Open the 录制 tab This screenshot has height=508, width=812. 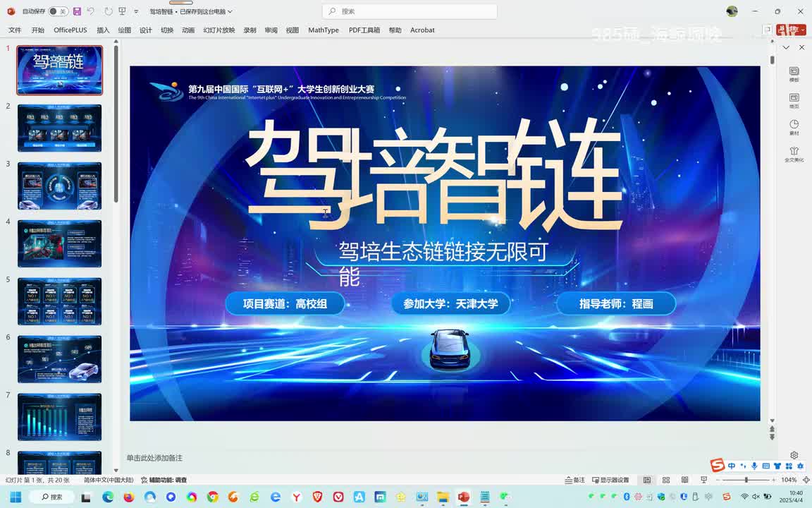click(250, 30)
